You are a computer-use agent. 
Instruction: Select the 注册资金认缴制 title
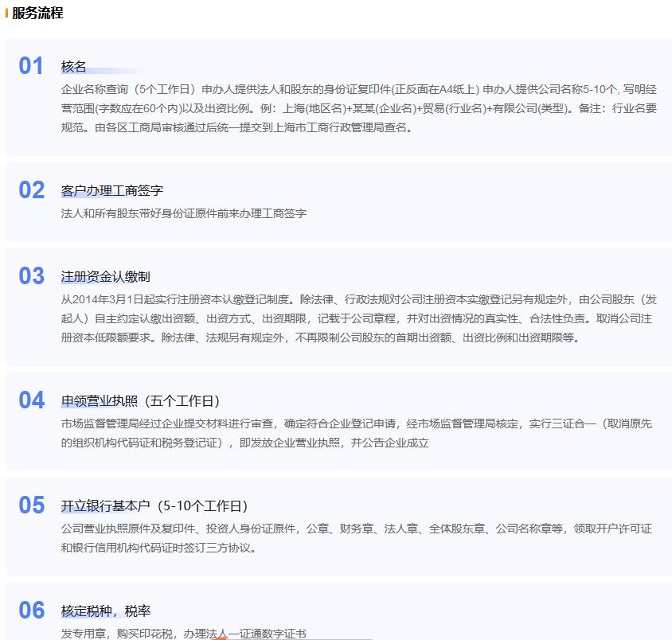(106, 277)
